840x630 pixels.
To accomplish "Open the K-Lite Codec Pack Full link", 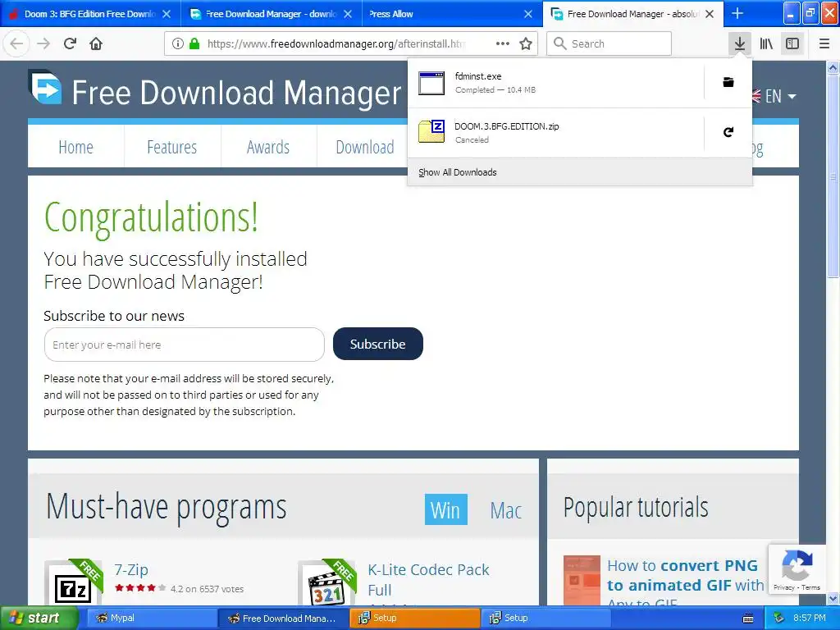I will point(428,580).
